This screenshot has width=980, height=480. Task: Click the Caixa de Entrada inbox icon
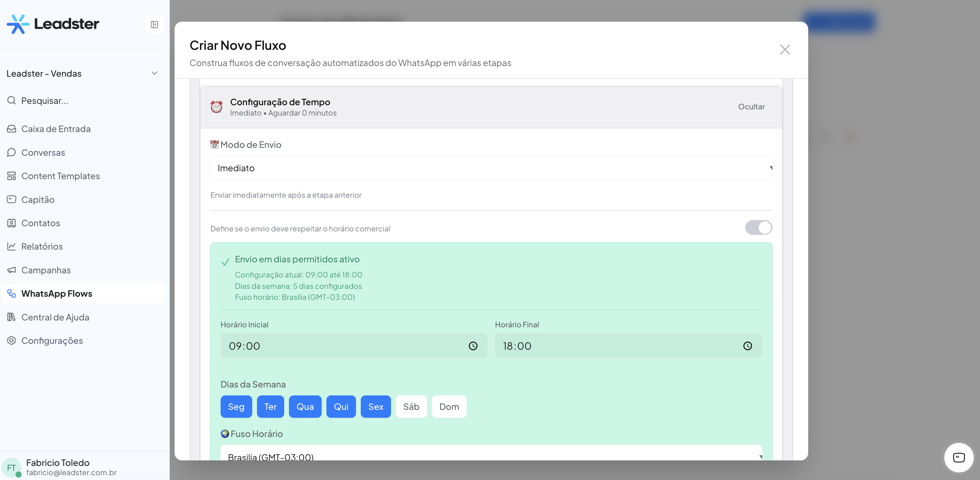11,129
